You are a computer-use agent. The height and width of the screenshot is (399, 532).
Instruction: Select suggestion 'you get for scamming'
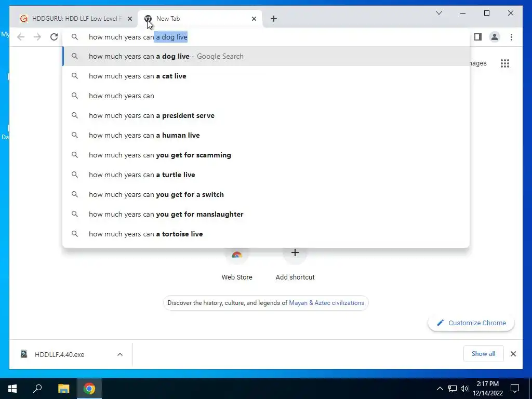(x=266, y=155)
